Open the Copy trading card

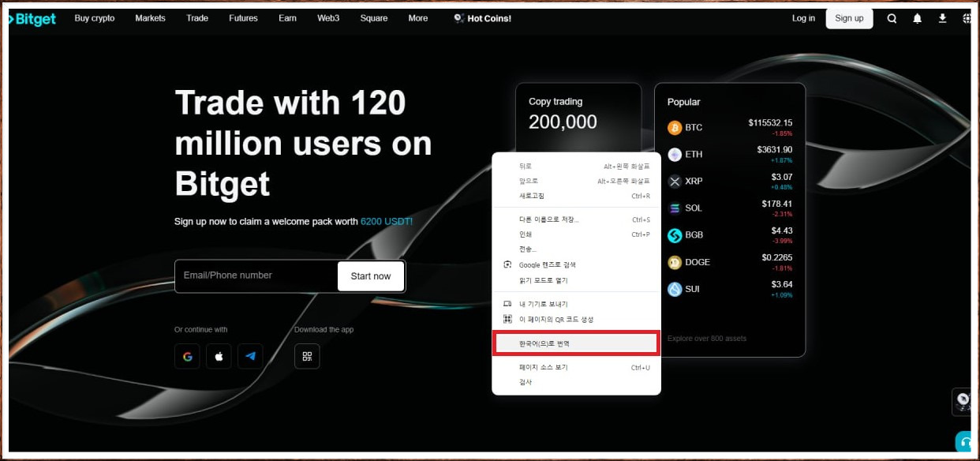pos(578,117)
